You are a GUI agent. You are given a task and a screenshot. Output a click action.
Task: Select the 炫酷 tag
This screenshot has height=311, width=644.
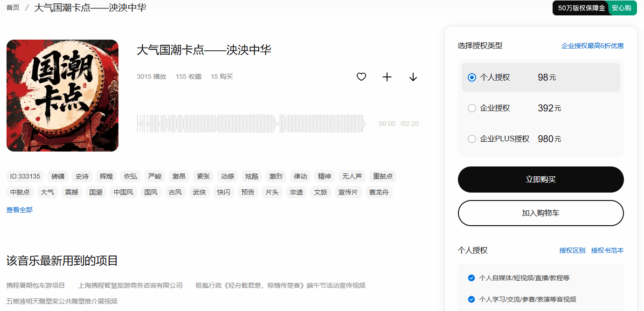[x=252, y=176]
